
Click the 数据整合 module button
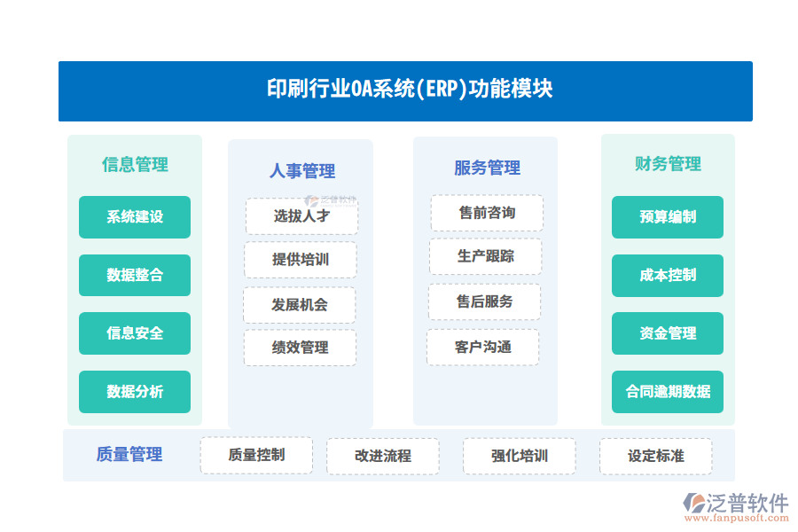click(x=135, y=275)
